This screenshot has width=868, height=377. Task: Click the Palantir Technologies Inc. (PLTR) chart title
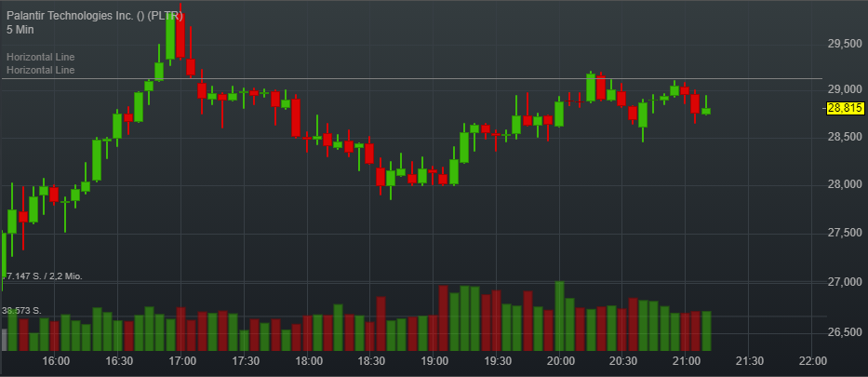click(95, 16)
